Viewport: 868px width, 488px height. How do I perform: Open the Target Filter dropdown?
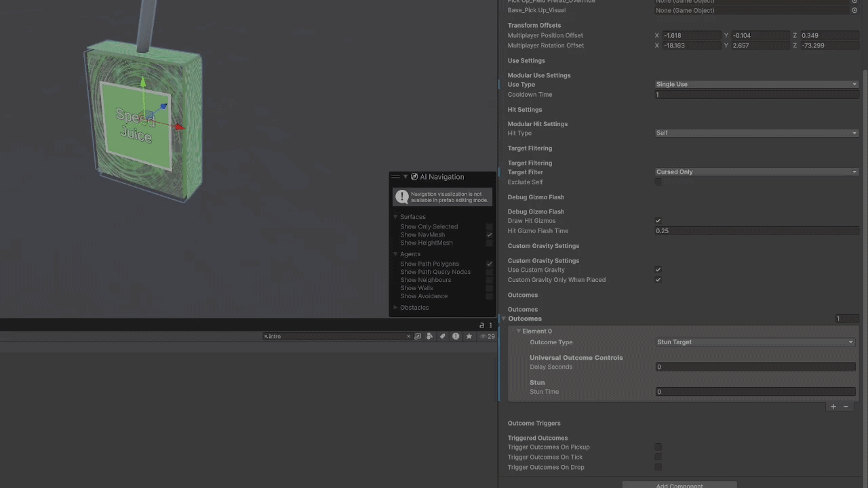point(756,172)
